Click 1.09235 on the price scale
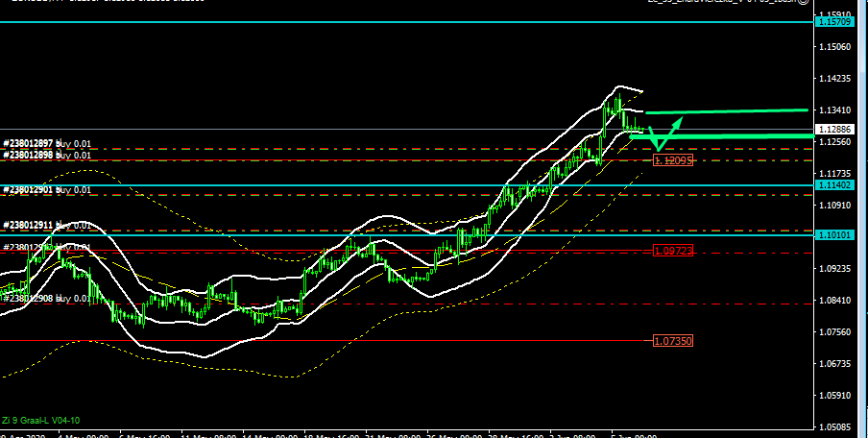Viewport: 868px width, 438px height. pos(834,269)
